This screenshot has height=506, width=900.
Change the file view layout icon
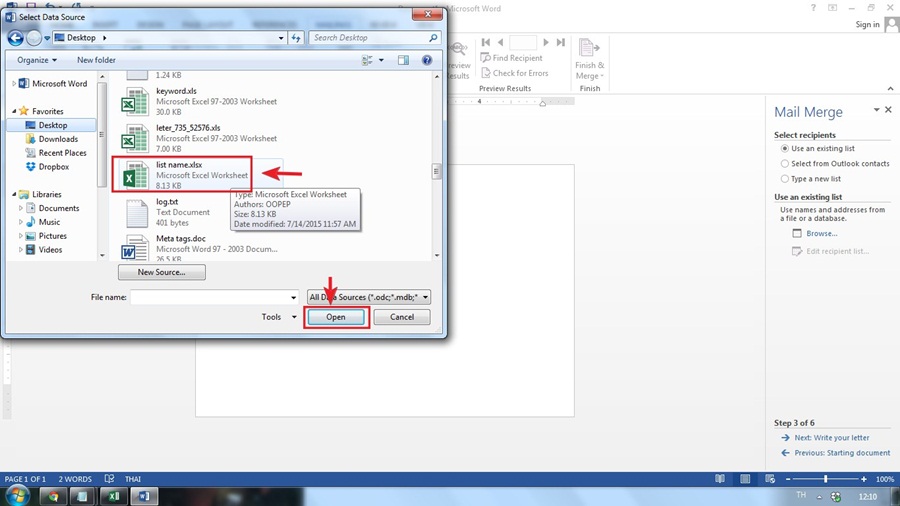point(367,60)
